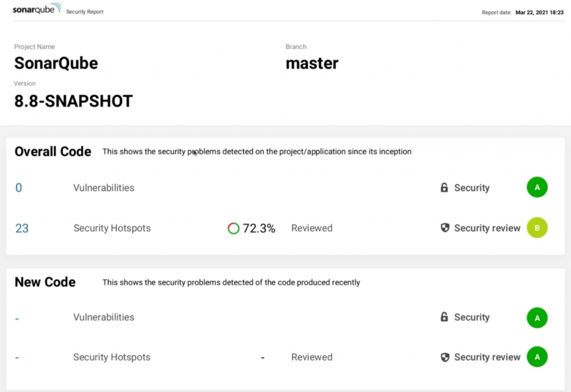Click the shield icon beside New Code Security review
The height and width of the screenshot is (392, 571).
point(444,357)
